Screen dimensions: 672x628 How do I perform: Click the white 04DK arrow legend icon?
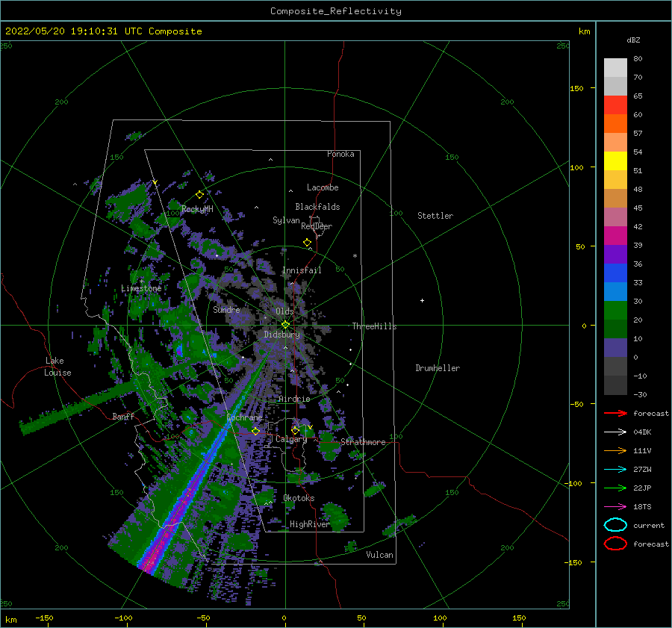(x=615, y=432)
